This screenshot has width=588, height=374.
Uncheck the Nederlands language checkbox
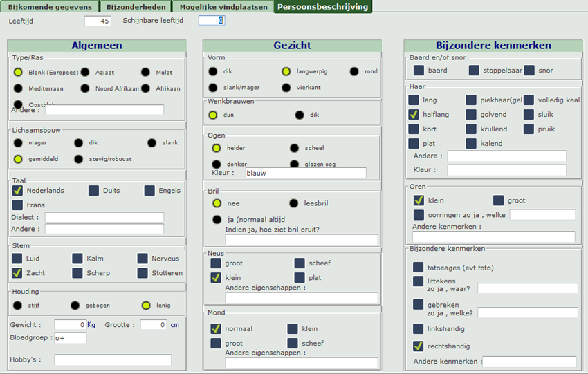click(x=18, y=191)
